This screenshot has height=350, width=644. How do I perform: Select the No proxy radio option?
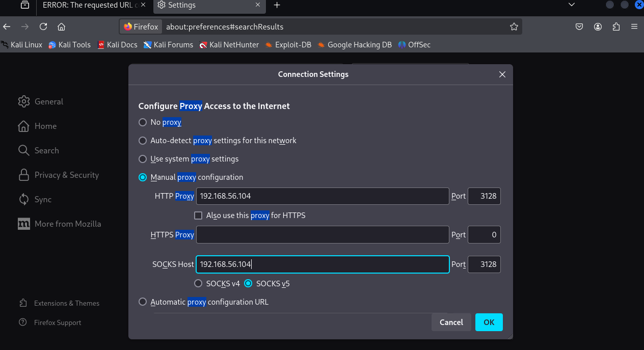pyautogui.click(x=143, y=122)
